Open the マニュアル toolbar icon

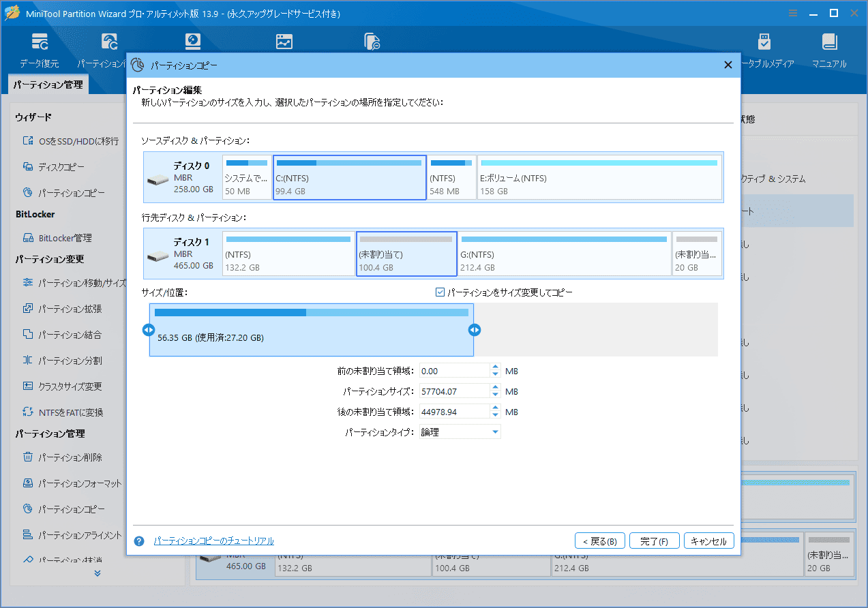(829, 42)
